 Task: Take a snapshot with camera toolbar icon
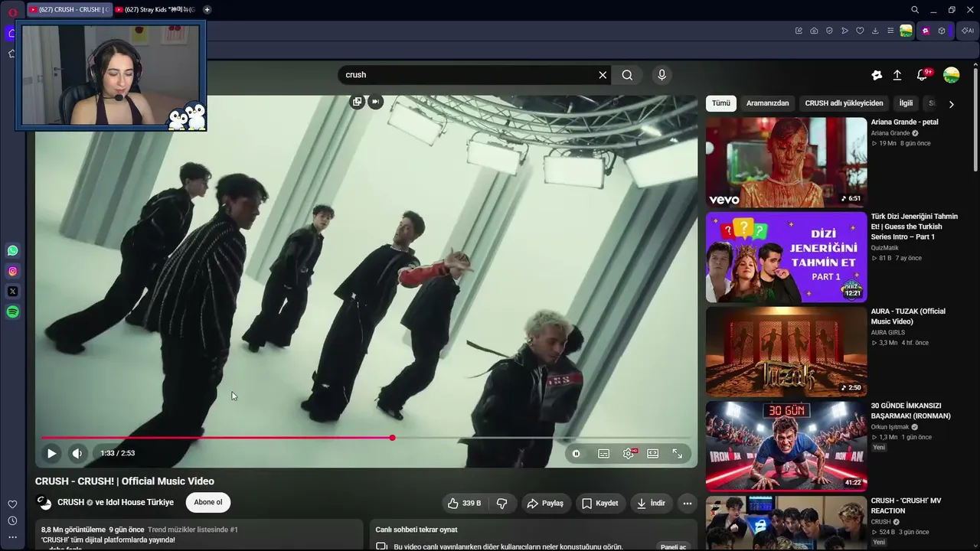814,31
